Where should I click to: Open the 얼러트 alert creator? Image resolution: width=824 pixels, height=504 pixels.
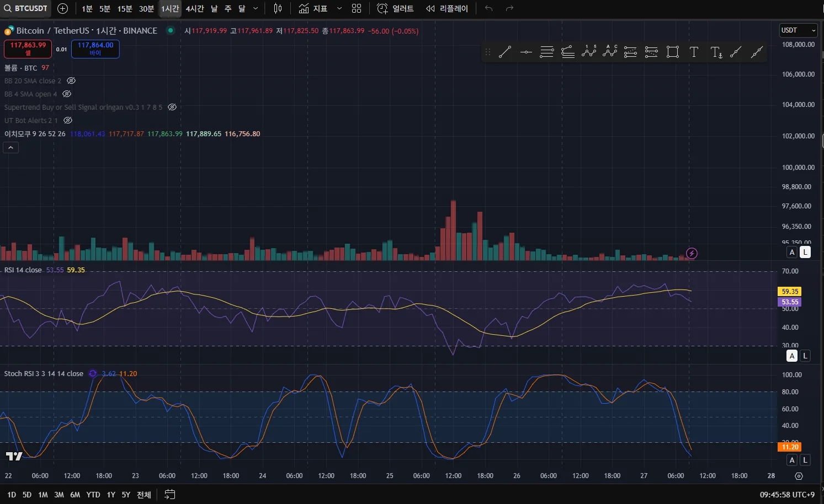pyautogui.click(x=395, y=8)
